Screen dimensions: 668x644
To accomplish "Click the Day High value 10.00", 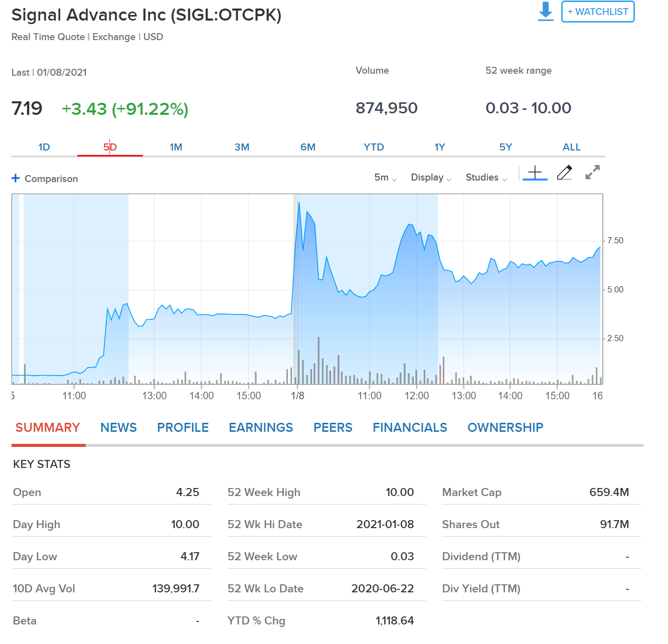I will [185, 524].
